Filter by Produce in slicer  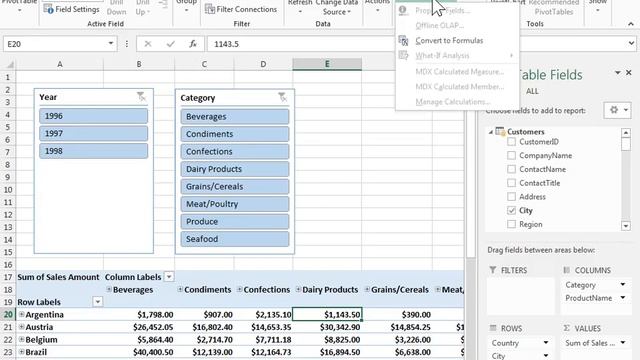coord(235,222)
